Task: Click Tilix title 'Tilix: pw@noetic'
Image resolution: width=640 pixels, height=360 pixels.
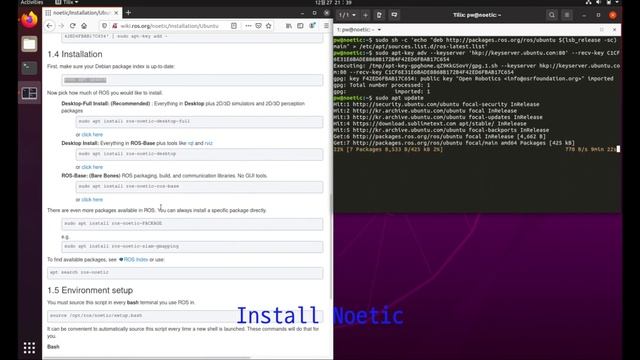Action: (x=477, y=15)
